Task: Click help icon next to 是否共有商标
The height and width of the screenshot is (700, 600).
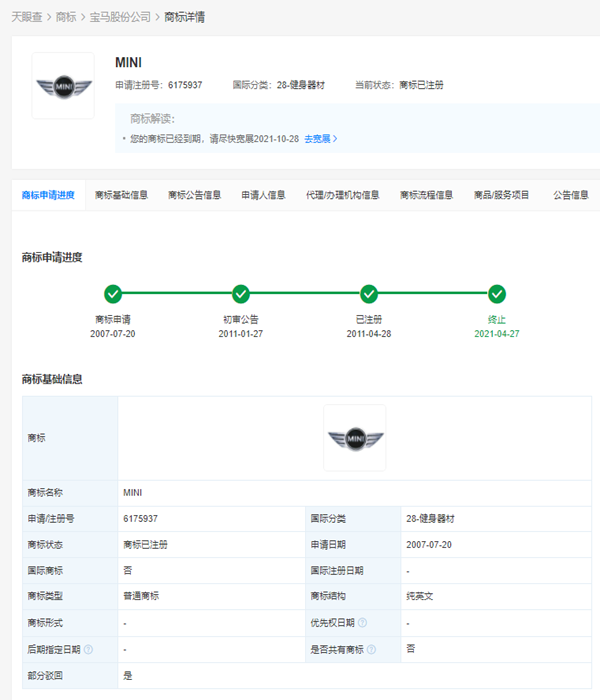Action: coord(371,649)
